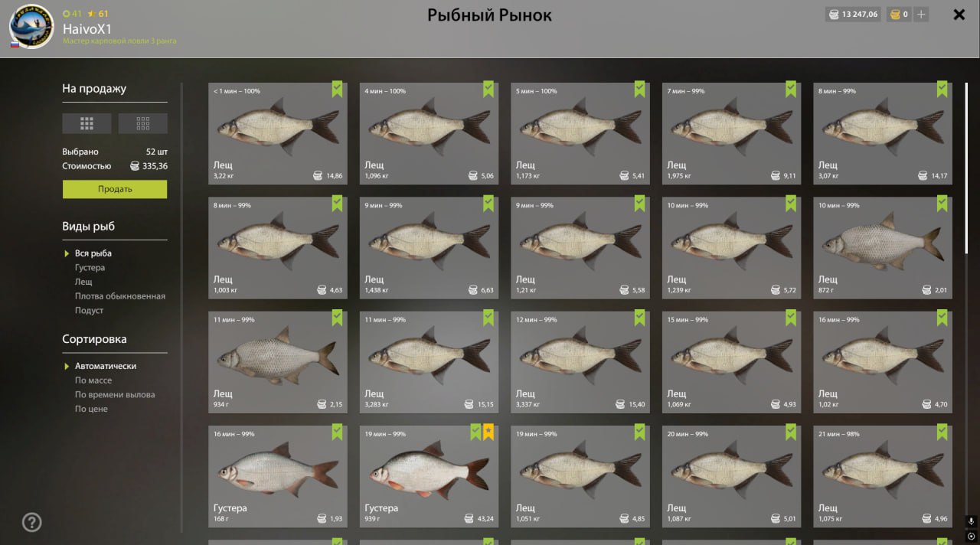The width and height of the screenshot is (980, 545).
Task: Click the gold coins currency icon
Action: click(x=895, y=15)
